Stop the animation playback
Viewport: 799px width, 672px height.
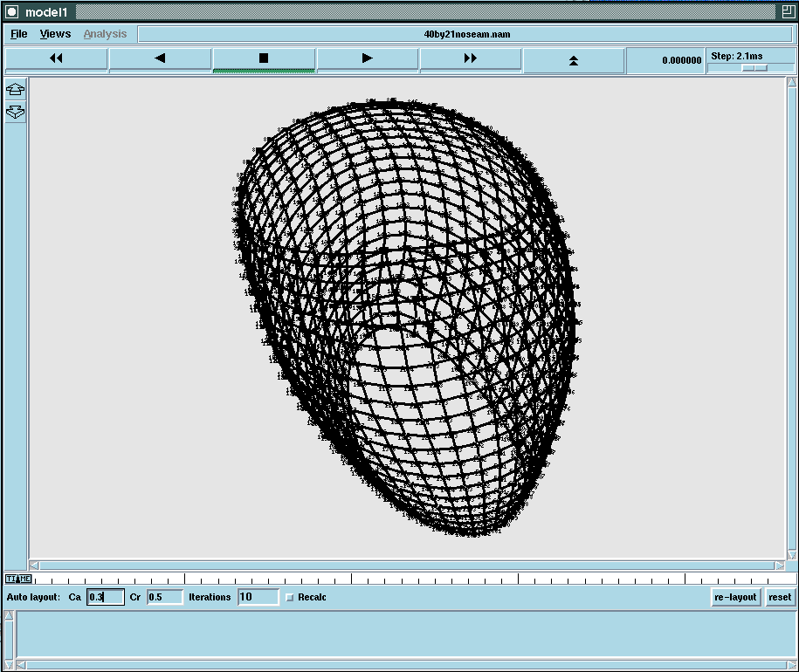pos(263,58)
